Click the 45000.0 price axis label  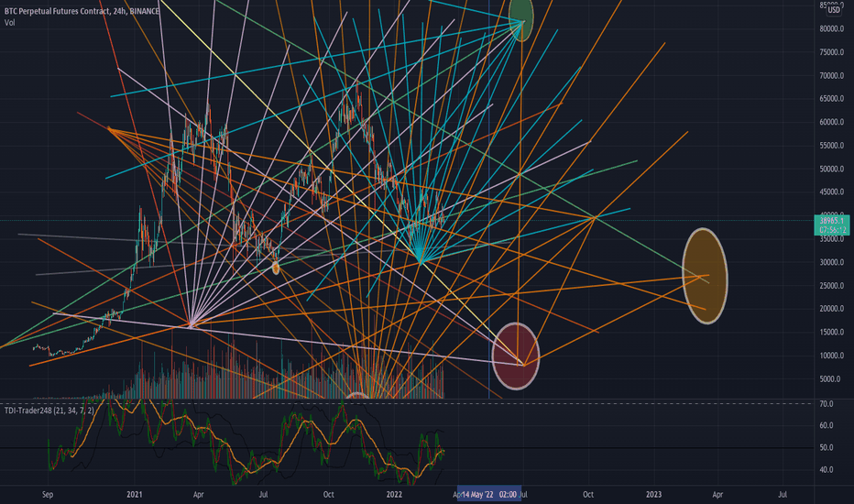pos(832,192)
